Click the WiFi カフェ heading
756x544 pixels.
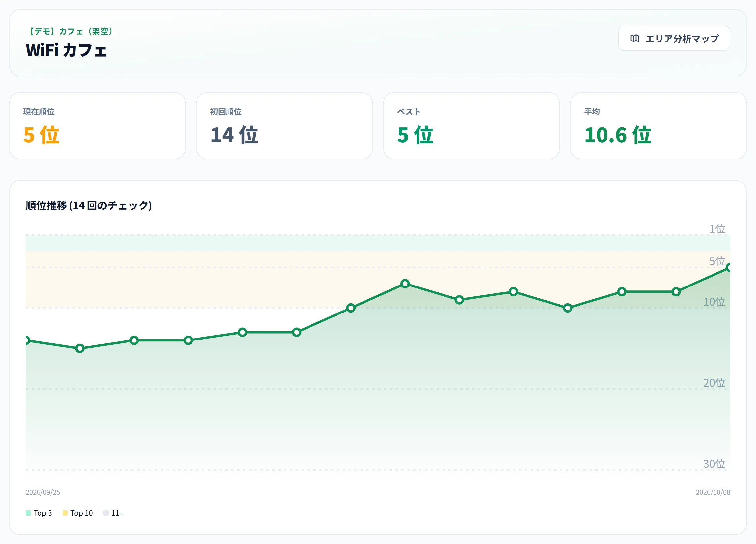(66, 50)
